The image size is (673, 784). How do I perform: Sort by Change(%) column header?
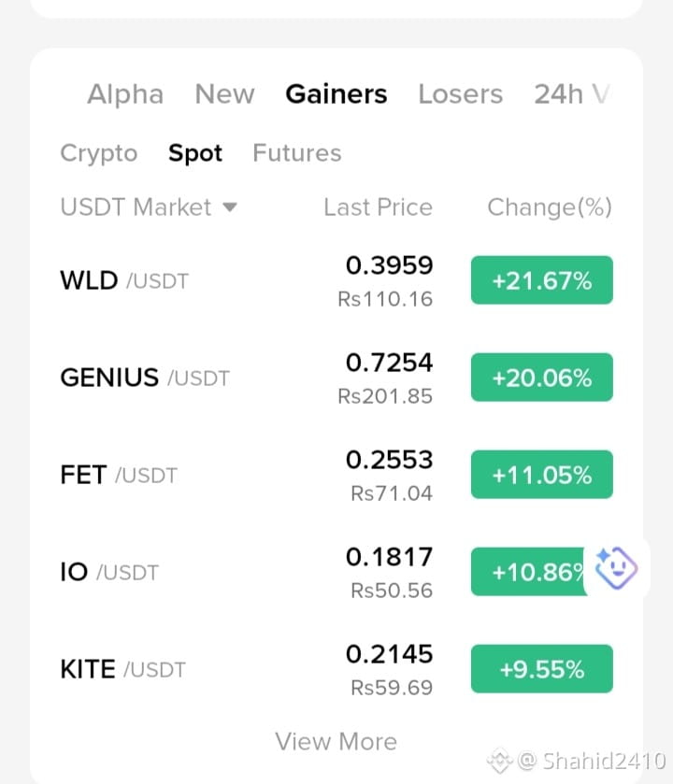pyautogui.click(x=550, y=207)
